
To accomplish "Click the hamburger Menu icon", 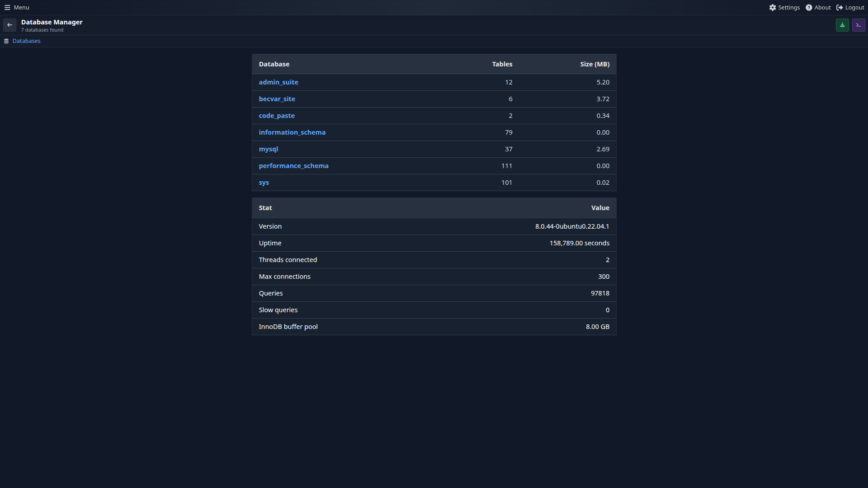I will tap(7, 8).
